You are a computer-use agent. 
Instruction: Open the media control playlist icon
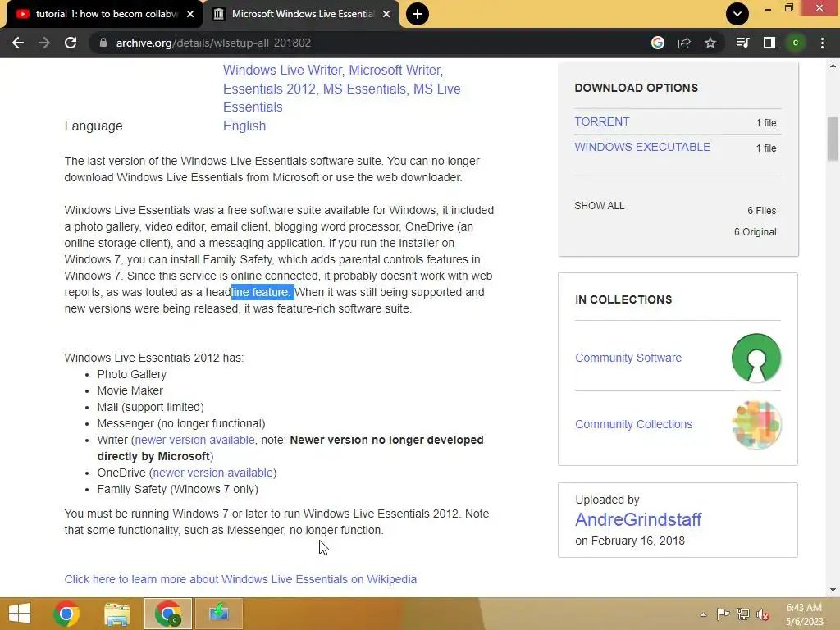coord(742,43)
